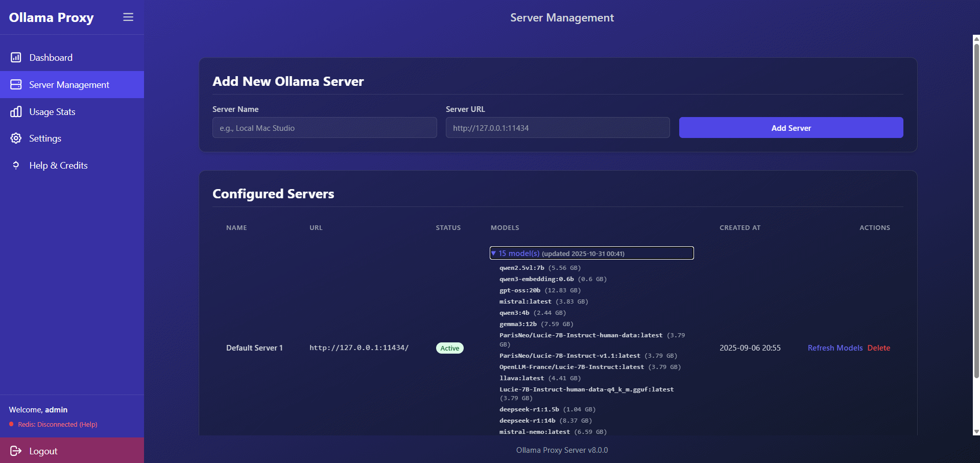Image resolution: width=980 pixels, height=463 pixels.
Task: Click ParisNeo/Lucie-7B-Instruct-human-data:latest entry
Action: (592, 340)
